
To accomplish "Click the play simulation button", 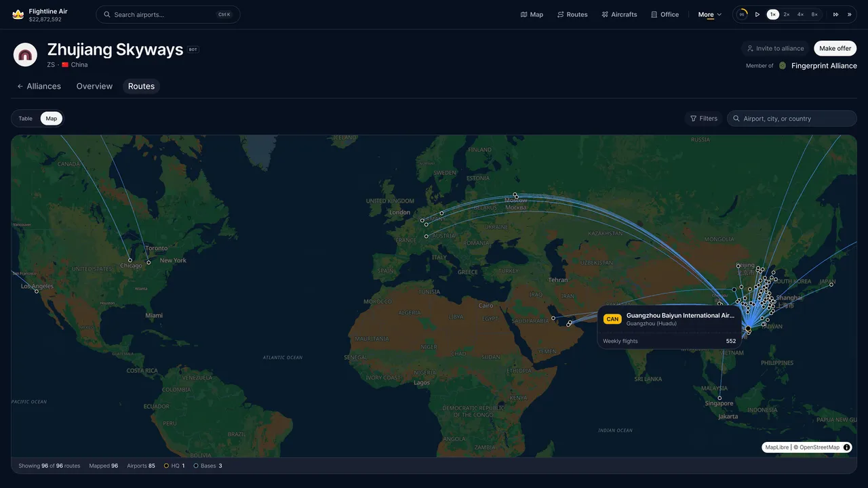I will pos(757,14).
